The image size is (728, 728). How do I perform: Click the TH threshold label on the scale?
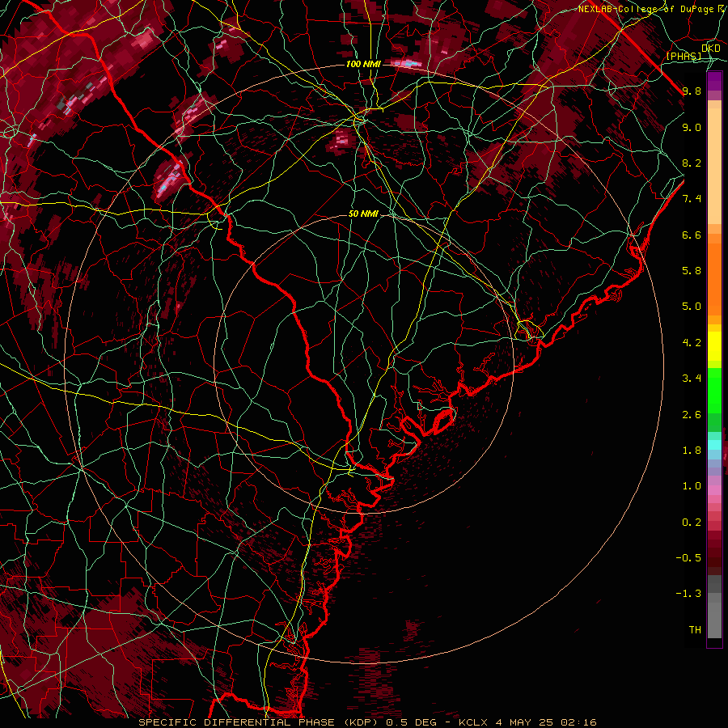coord(695,630)
